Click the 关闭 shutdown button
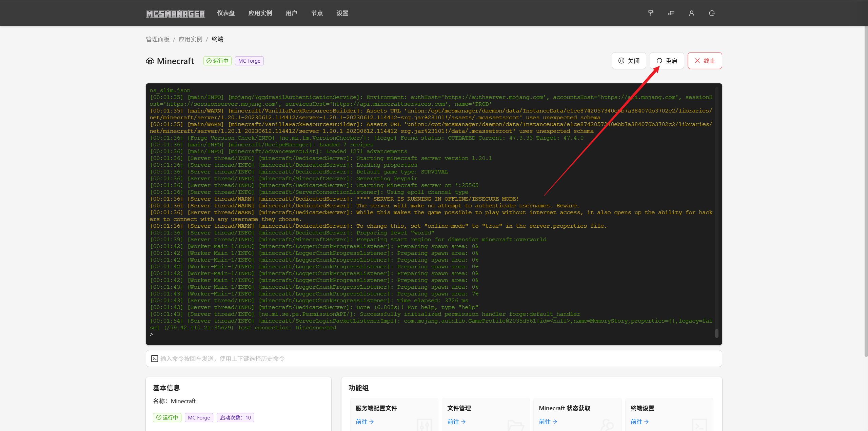 click(629, 61)
